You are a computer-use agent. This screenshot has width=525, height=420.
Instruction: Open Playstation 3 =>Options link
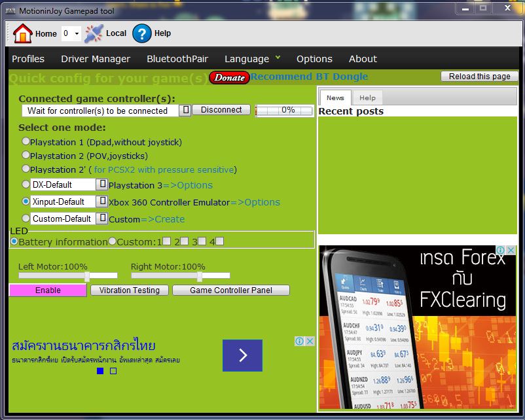[x=188, y=185]
